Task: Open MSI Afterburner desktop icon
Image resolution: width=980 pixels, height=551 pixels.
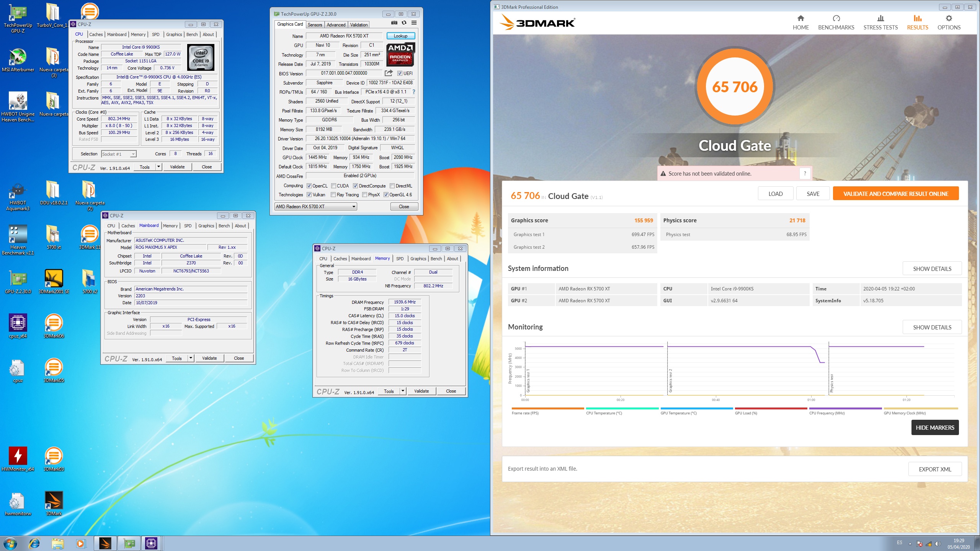Action: coord(18,60)
